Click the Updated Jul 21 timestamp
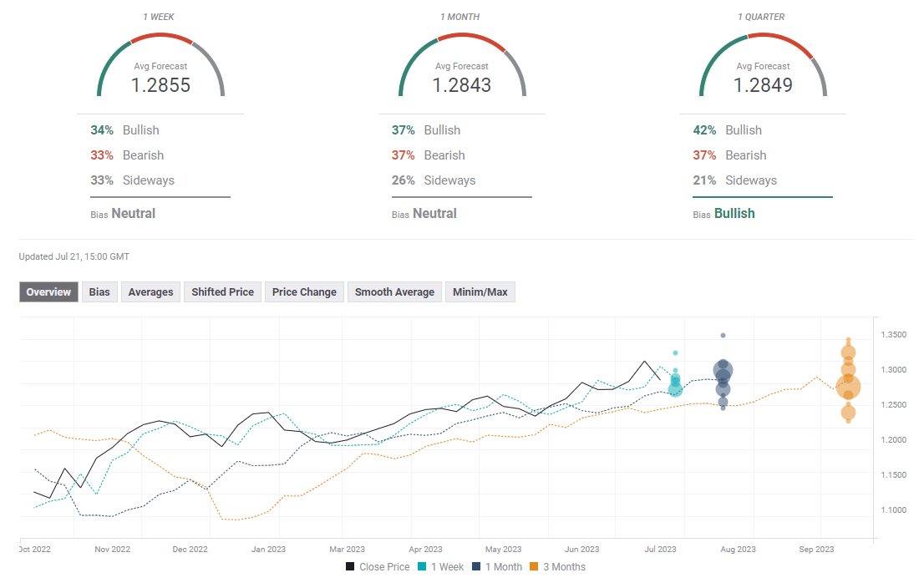This screenshot has width=919, height=588. pyautogui.click(x=74, y=256)
